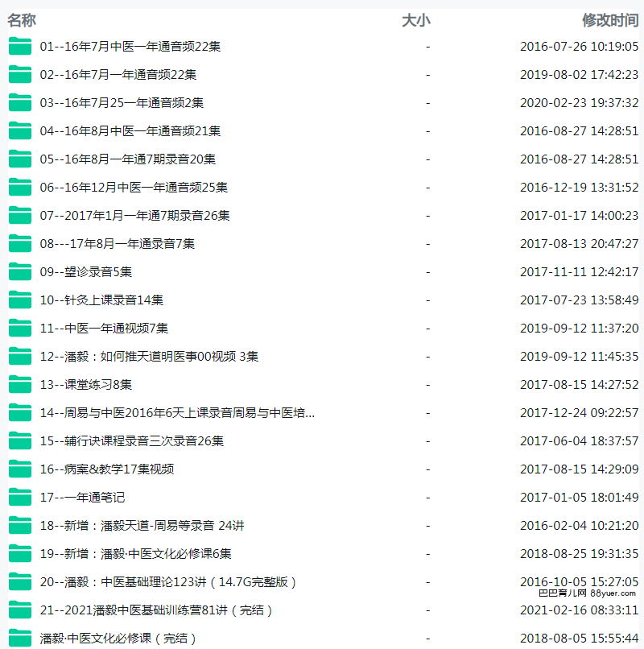The width and height of the screenshot is (644, 649).
Task: Click folder icon for 17--一年通笔记
Action: (20, 497)
